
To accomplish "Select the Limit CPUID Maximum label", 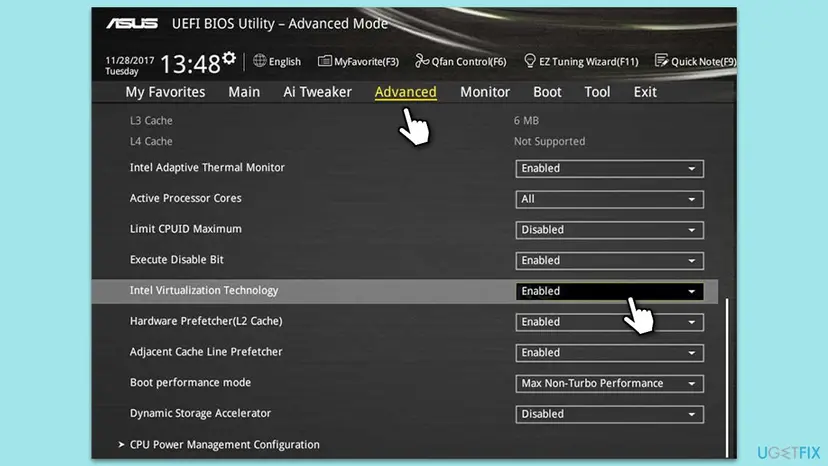I will pyautogui.click(x=185, y=229).
